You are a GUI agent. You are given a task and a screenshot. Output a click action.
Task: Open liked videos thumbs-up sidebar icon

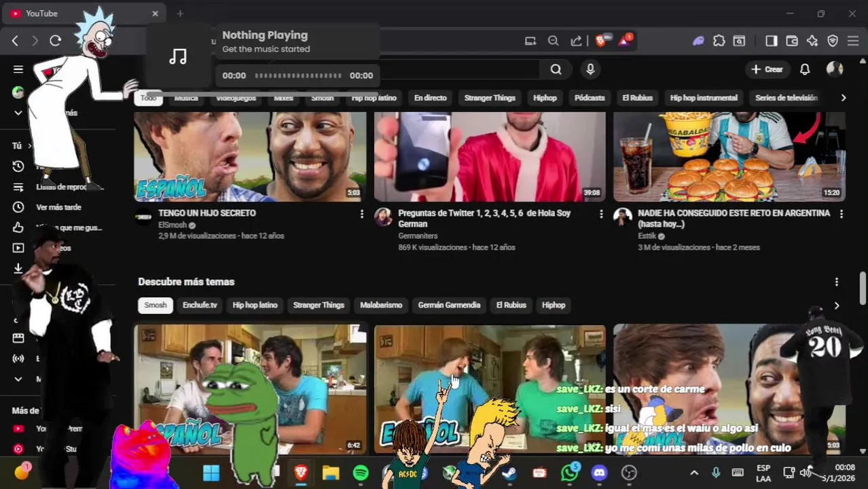(x=18, y=228)
